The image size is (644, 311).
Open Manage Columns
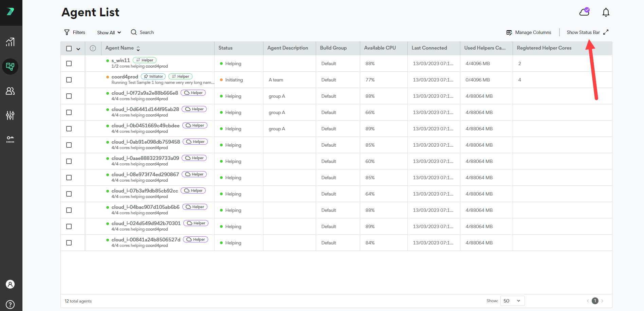529,32
